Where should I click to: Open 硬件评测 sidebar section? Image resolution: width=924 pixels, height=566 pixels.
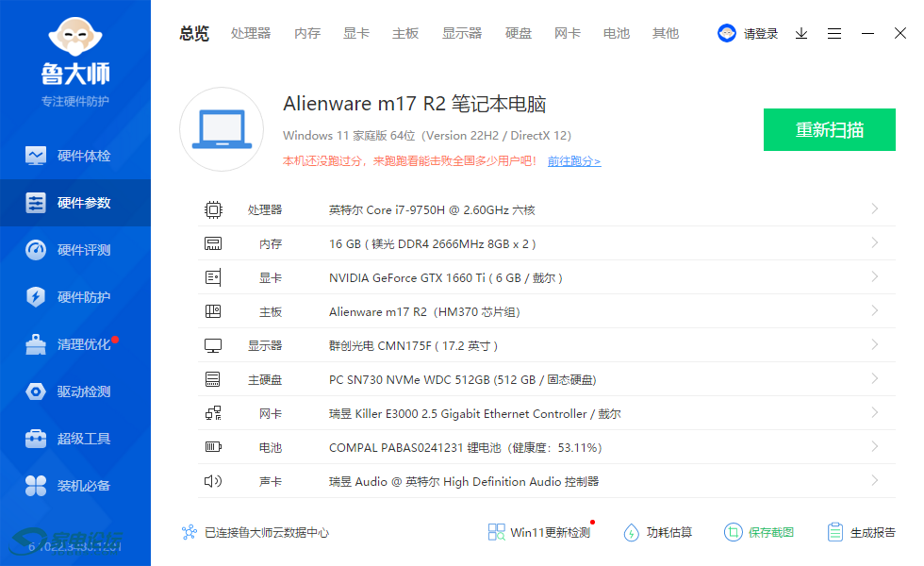point(75,250)
